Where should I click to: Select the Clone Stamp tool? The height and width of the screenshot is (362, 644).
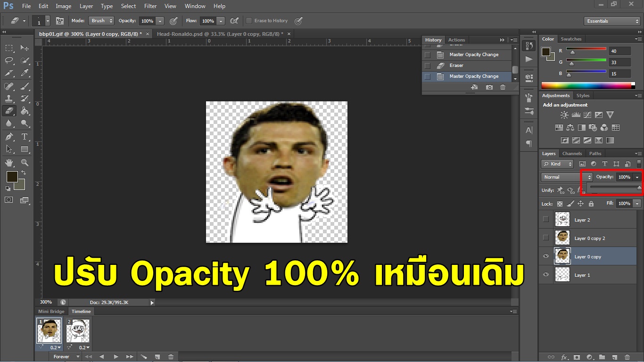coord(9,99)
